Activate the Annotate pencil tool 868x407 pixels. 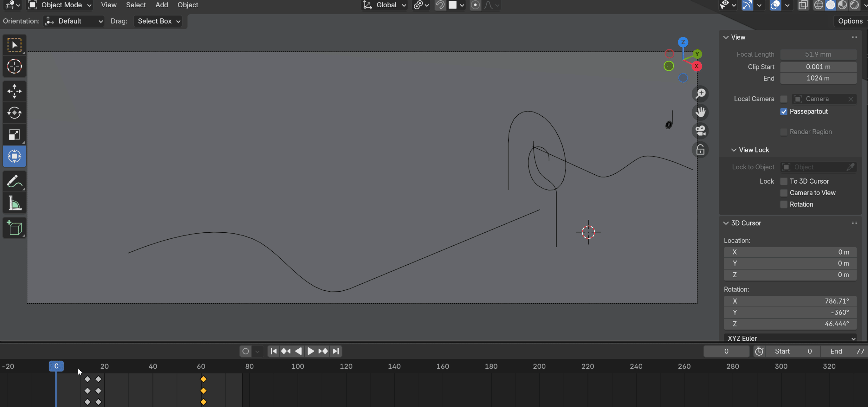click(x=14, y=181)
